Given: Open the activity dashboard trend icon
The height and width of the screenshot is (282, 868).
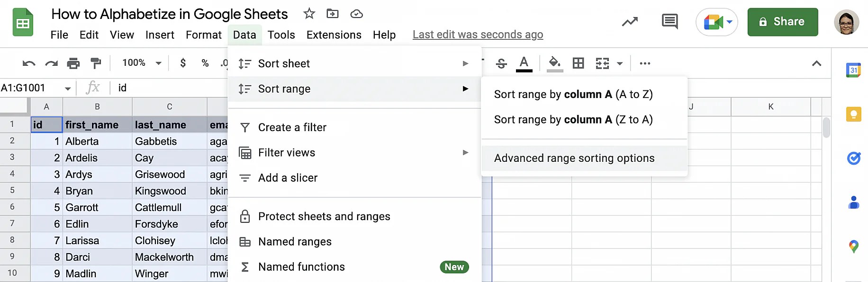Looking at the screenshot, I should click(630, 21).
